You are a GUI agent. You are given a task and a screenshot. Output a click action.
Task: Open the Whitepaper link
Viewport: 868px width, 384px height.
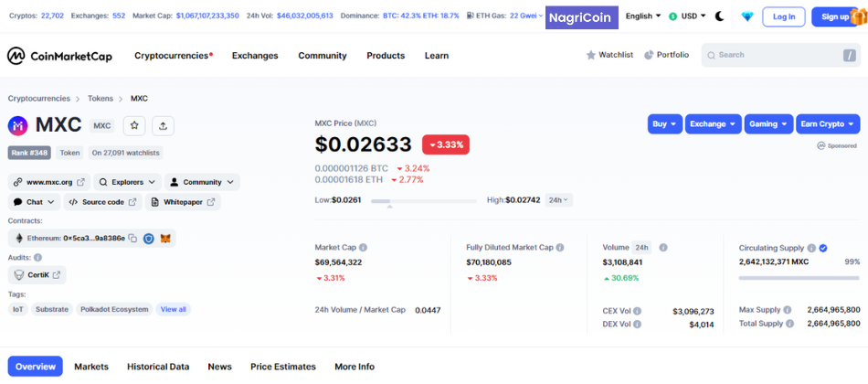(x=183, y=202)
